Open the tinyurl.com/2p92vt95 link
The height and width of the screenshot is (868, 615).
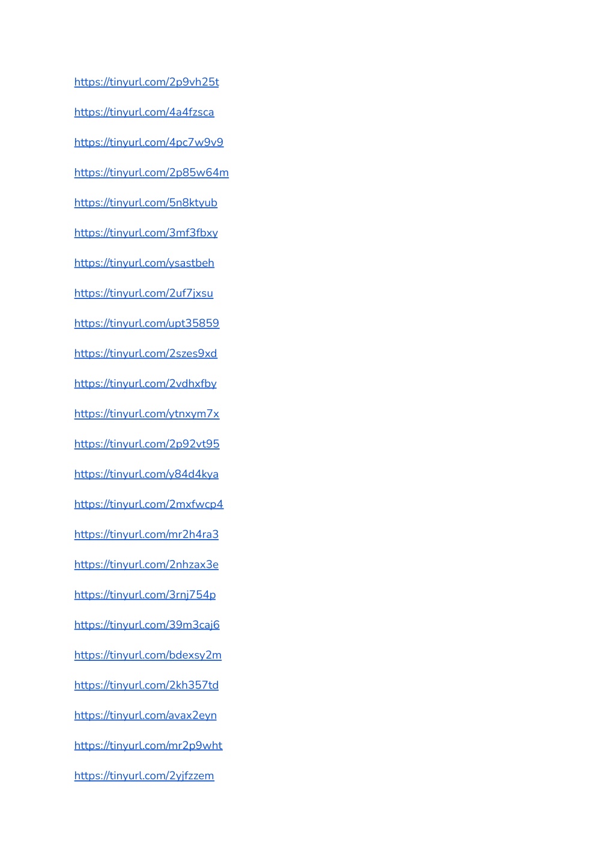tap(147, 444)
